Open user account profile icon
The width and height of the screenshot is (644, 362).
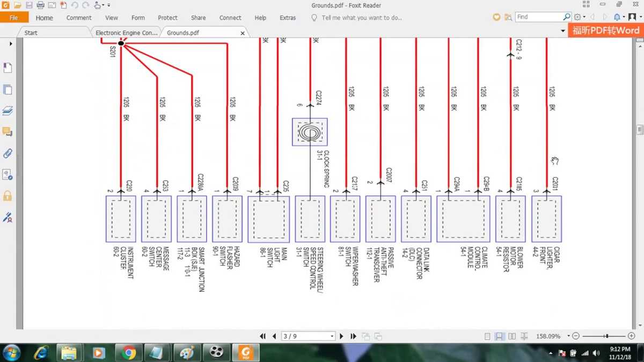pos(633,17)
